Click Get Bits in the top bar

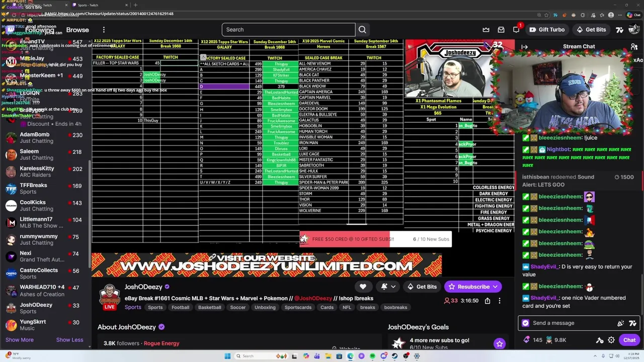click(591, 30)
